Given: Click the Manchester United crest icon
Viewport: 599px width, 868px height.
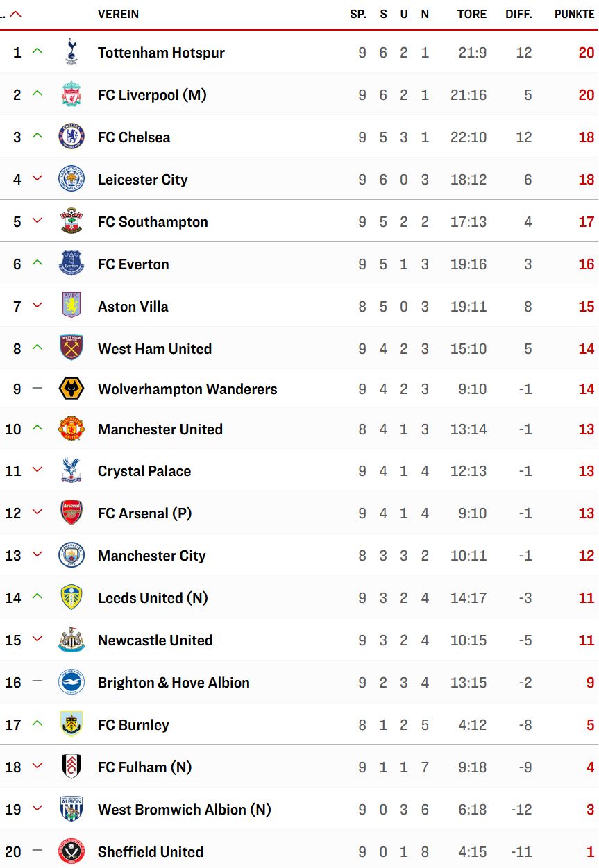Looking at the screenshot, I should (x=71, y=429).
